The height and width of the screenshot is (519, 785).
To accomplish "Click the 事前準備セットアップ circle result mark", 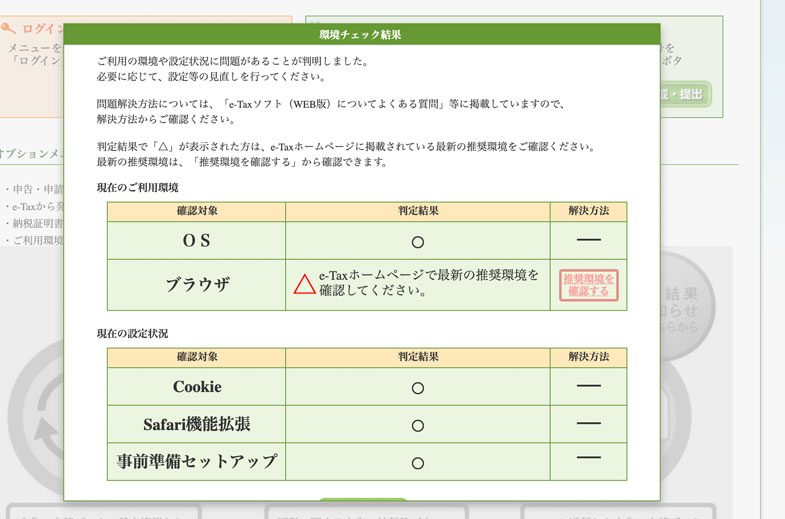I will coord(418,463).
